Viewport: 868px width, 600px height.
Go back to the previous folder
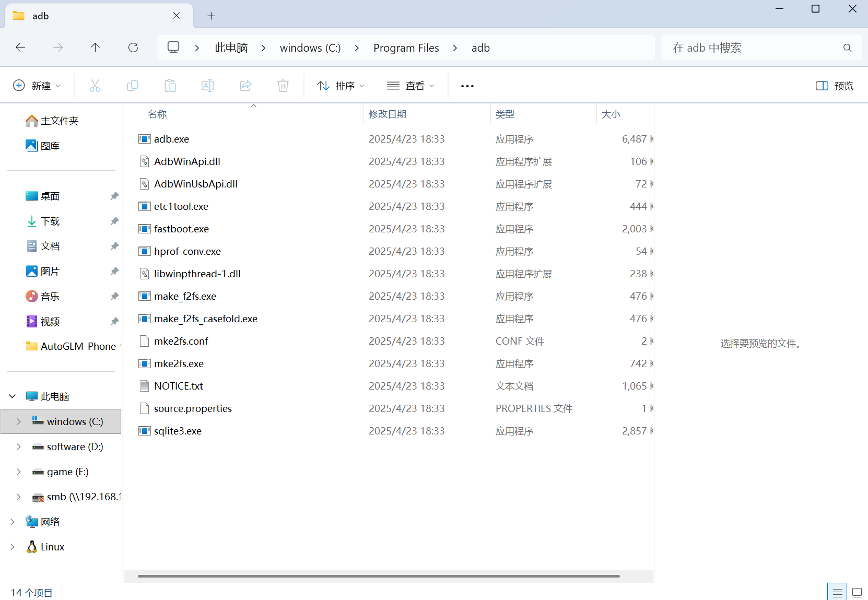[20, 48]
